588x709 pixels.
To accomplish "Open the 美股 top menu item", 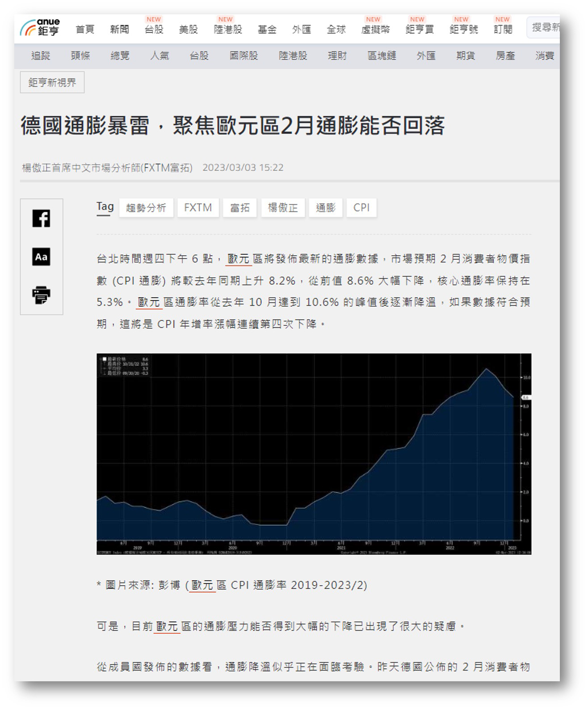I will (x=188, y=30).
